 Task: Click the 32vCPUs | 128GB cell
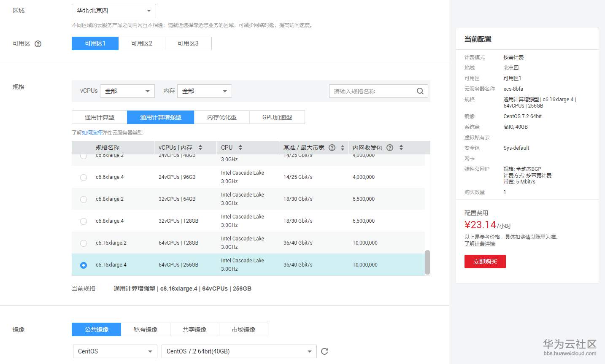[x=178, y=221]
